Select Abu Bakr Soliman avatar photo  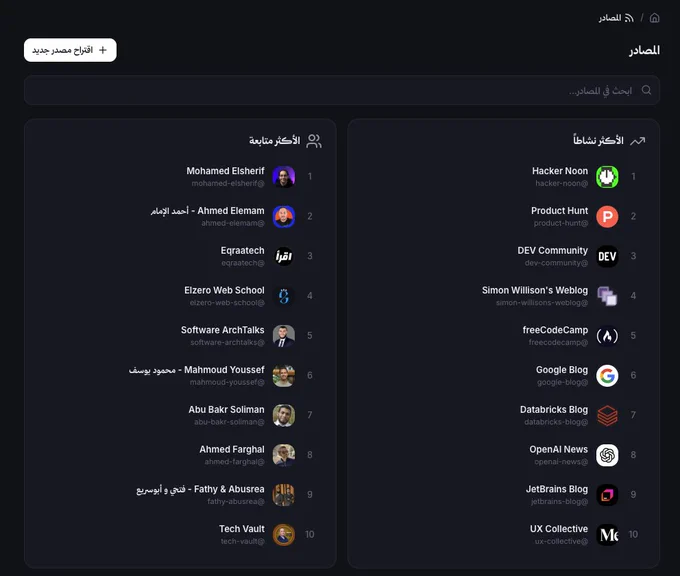284,416
